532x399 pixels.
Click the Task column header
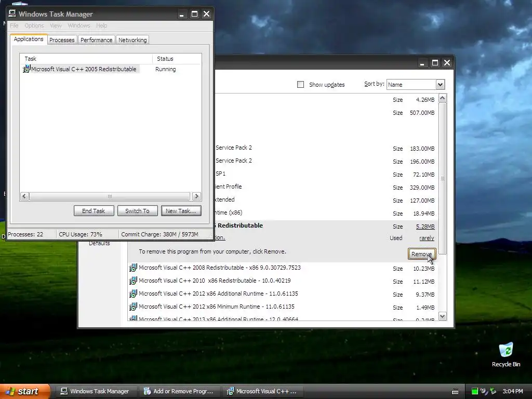(86, 59)
